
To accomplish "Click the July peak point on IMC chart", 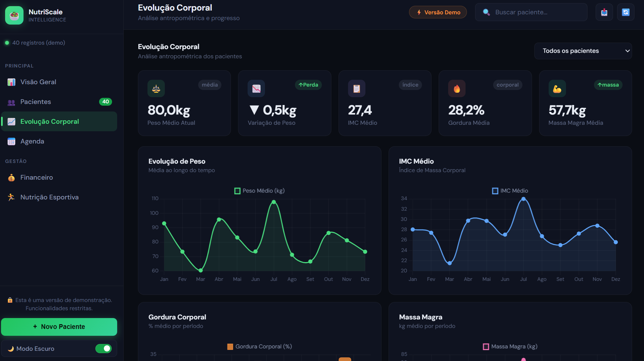I will 523,199.
